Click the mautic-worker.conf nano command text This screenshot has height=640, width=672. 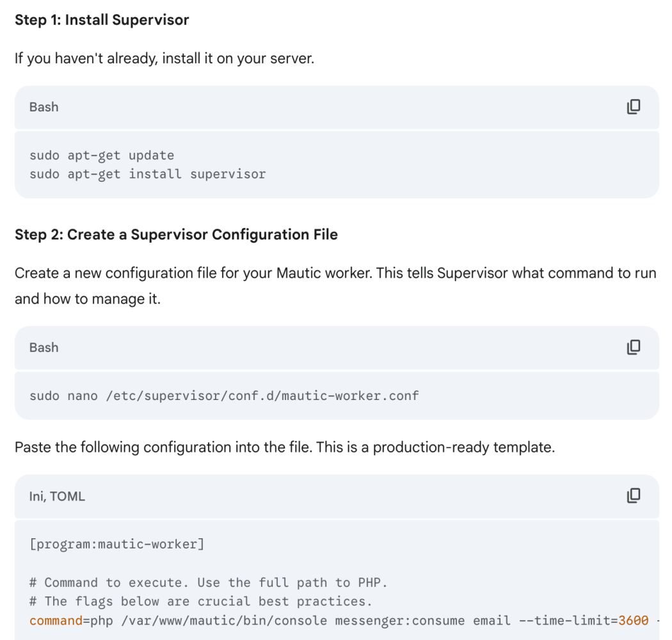coord(224,396)
